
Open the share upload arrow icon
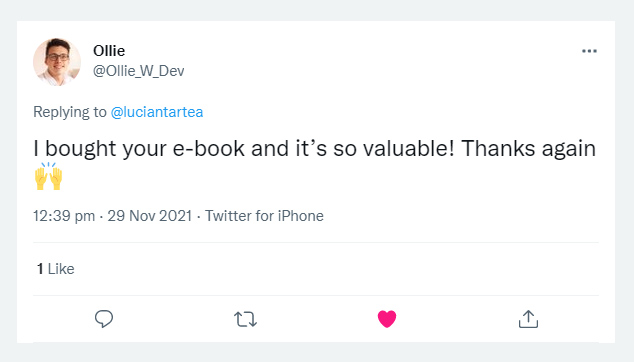[x=528, y=319]
